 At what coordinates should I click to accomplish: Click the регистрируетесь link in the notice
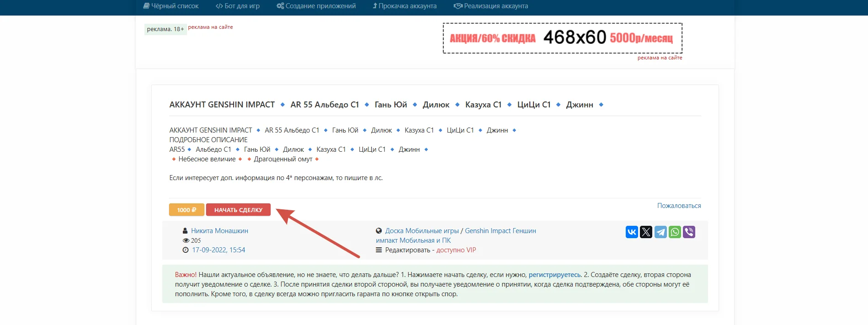tap(554, 275)
